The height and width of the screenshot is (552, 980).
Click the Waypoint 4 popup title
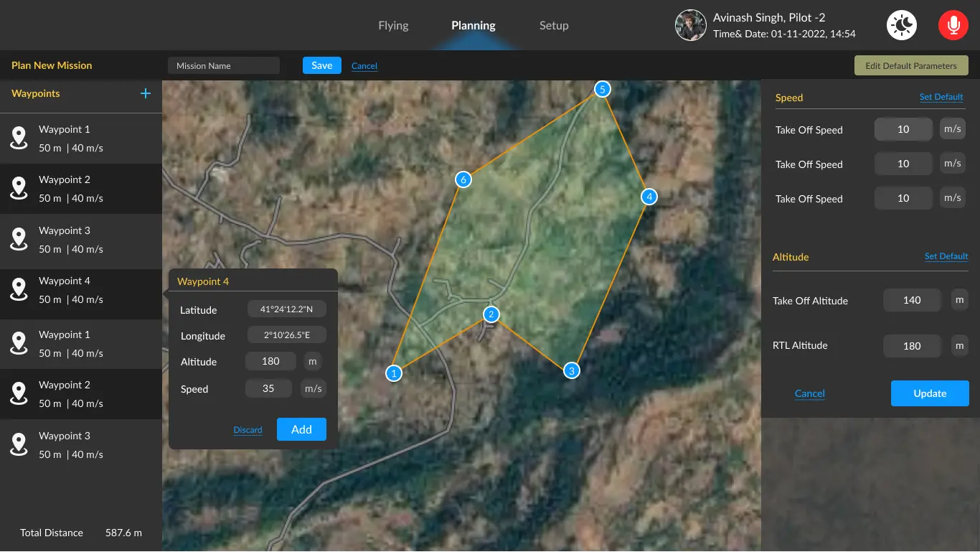pos(203,281)
